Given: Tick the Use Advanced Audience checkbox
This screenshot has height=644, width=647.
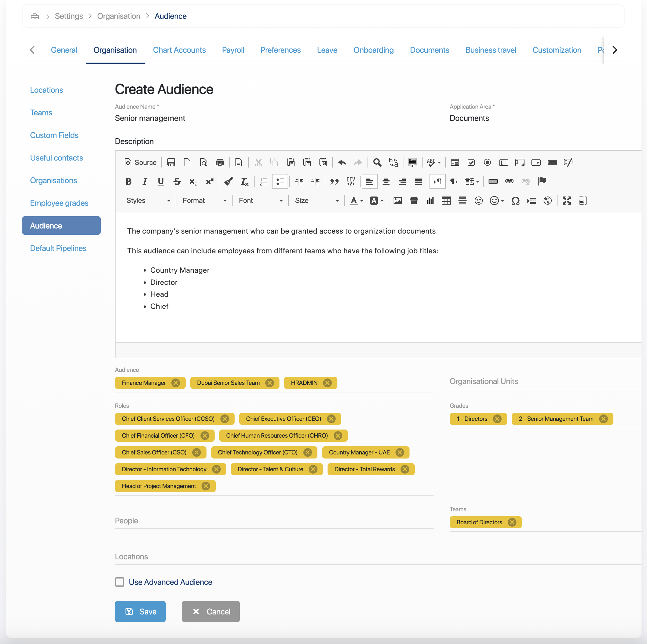Looking at the screenshot, I should 120,582.
